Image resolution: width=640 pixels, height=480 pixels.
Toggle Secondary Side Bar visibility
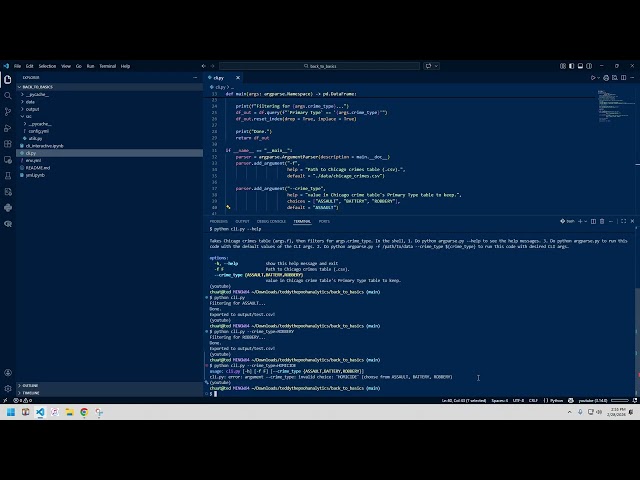point(589,66)
